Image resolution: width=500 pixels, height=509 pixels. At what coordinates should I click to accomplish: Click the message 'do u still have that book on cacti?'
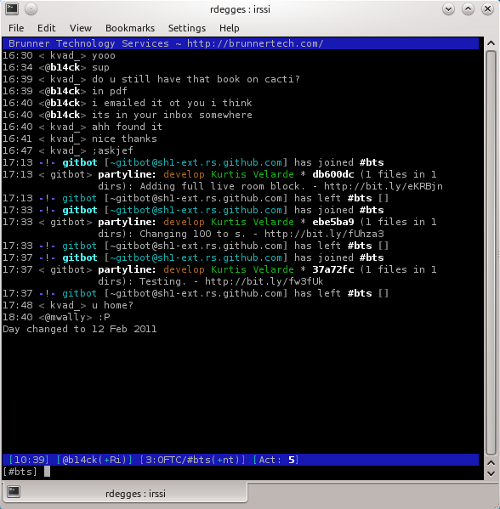(196, 79)
